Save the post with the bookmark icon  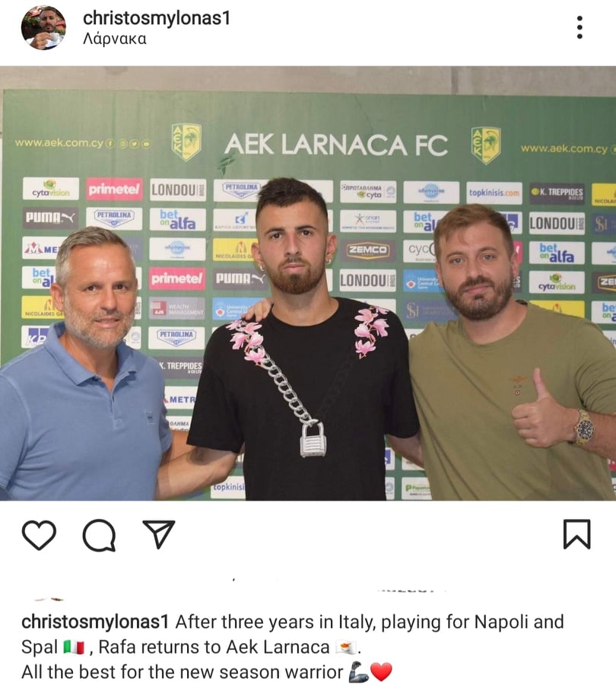coord(576,534)
